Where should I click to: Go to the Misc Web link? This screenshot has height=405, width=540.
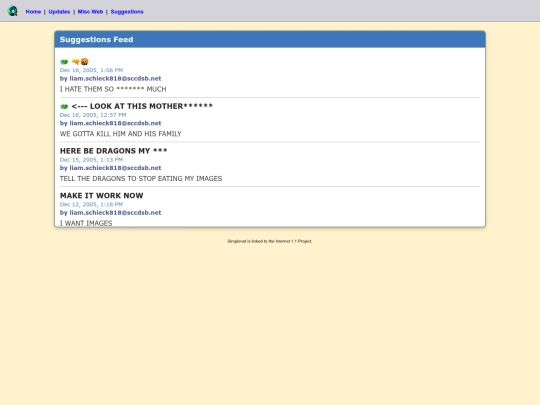coord(90,12)
